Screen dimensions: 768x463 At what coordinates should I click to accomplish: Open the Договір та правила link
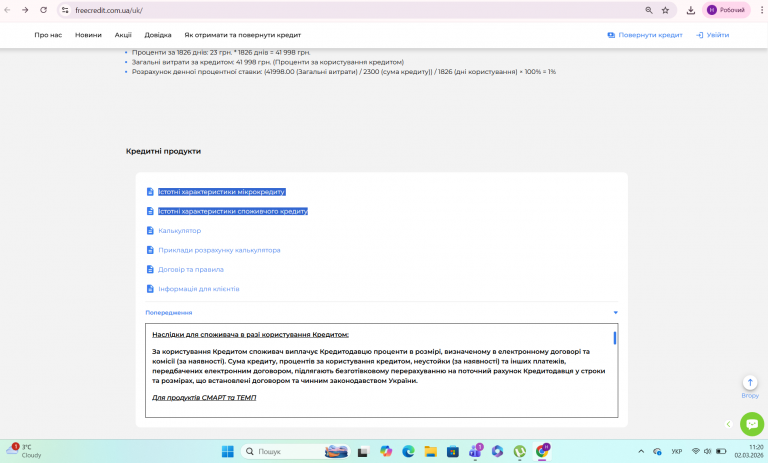pyautogui.click(x=191, y=269)
